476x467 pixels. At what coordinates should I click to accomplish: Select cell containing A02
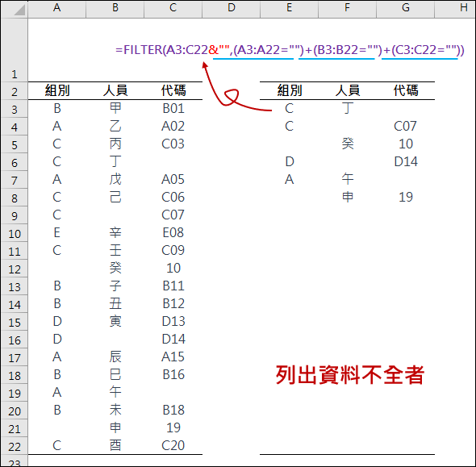click(x=173, y=126)
